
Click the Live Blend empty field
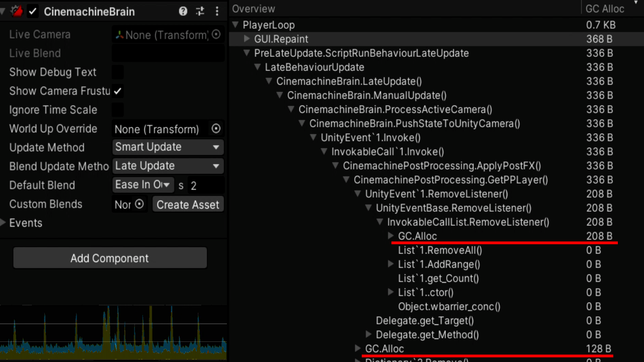coord(168,53)
